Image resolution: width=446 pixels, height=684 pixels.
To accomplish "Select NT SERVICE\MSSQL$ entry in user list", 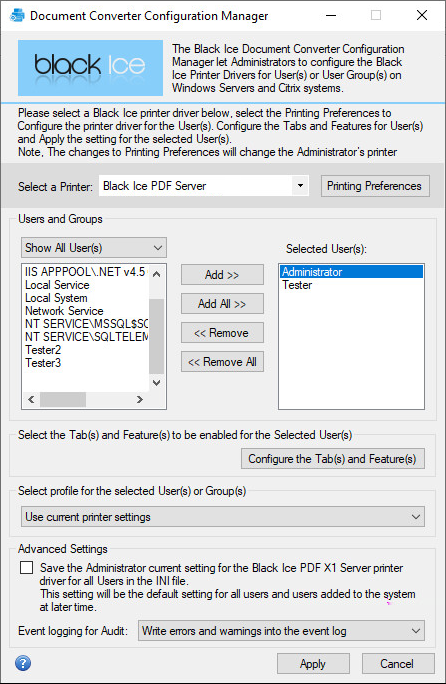I will coord(86,324).
